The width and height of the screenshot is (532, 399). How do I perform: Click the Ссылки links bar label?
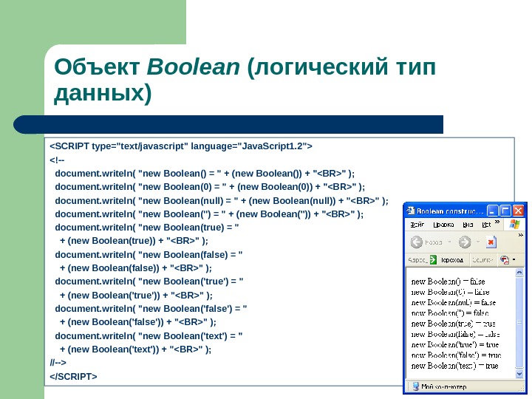click(482, 260)
